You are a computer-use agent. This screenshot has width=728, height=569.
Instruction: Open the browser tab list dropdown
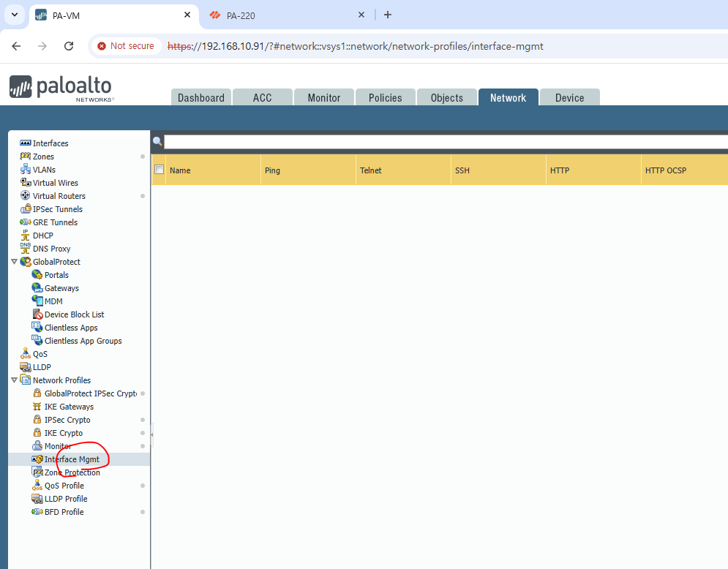tap(15, 15)
